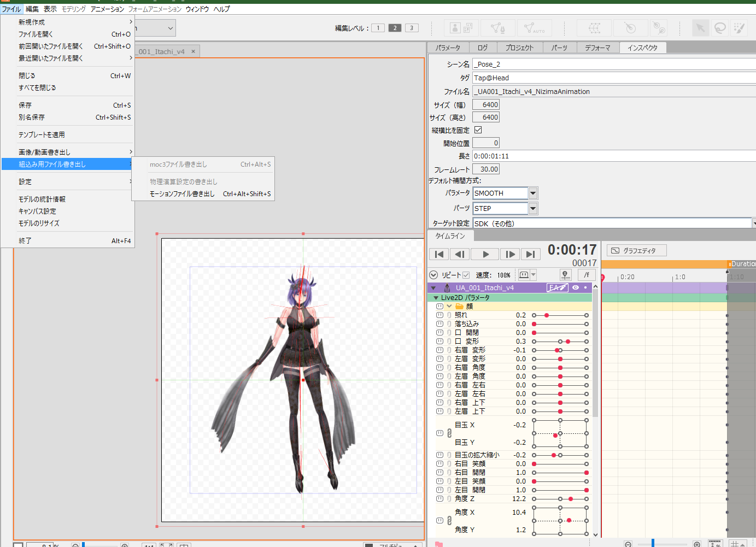
Task: Click the フレームレート input field
Action: click(x=486, y=169)
